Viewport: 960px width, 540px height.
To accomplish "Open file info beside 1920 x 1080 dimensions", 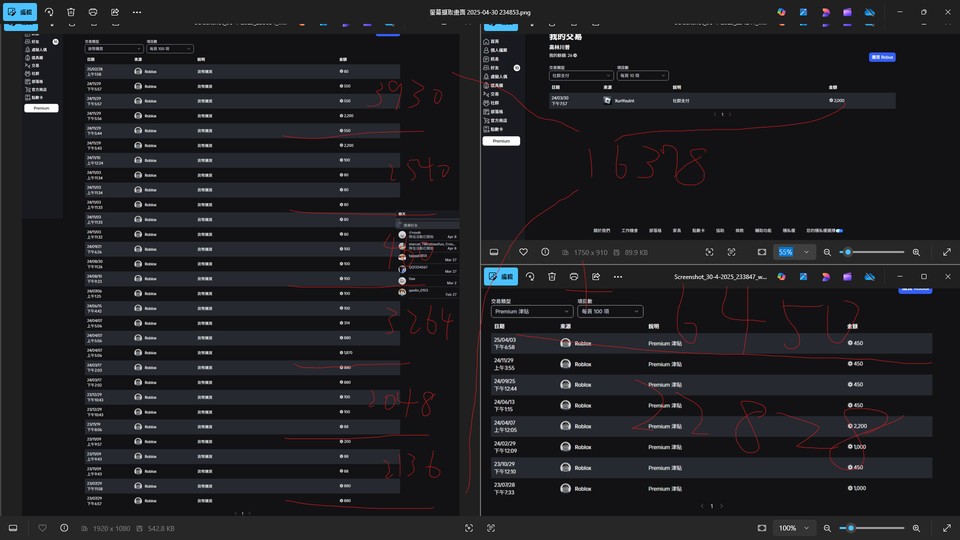I will tap(64, 528).
